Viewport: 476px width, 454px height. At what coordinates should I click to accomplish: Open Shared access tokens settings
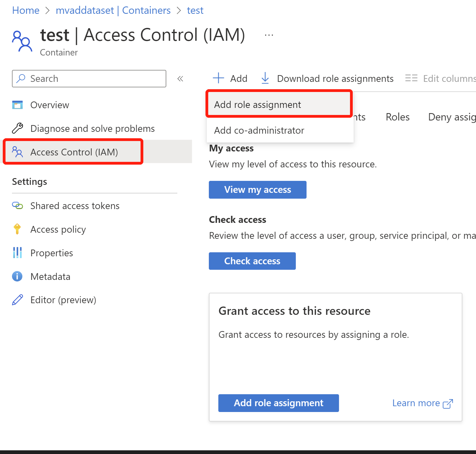[x=75, y=206]
